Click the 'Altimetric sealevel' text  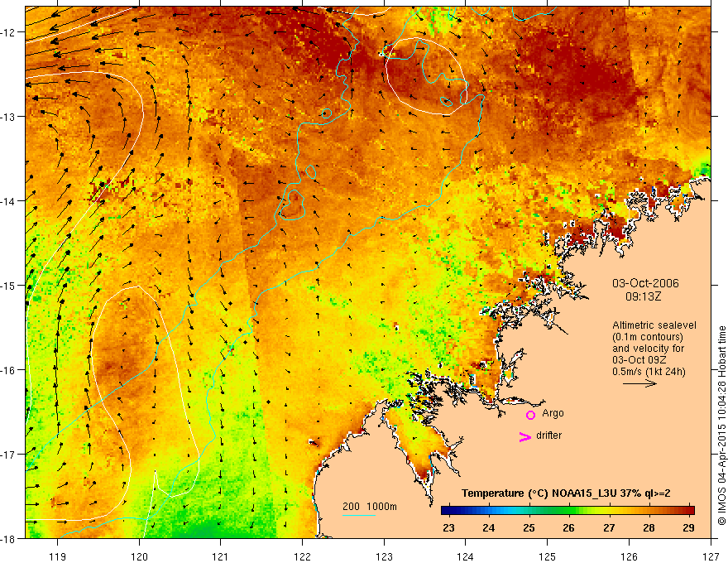(654, 325)
